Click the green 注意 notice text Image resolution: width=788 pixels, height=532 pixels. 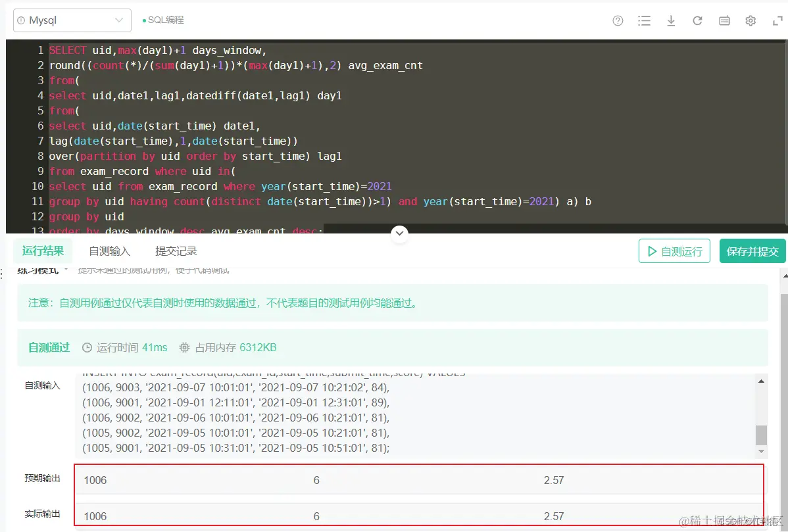tap(224, 303)
